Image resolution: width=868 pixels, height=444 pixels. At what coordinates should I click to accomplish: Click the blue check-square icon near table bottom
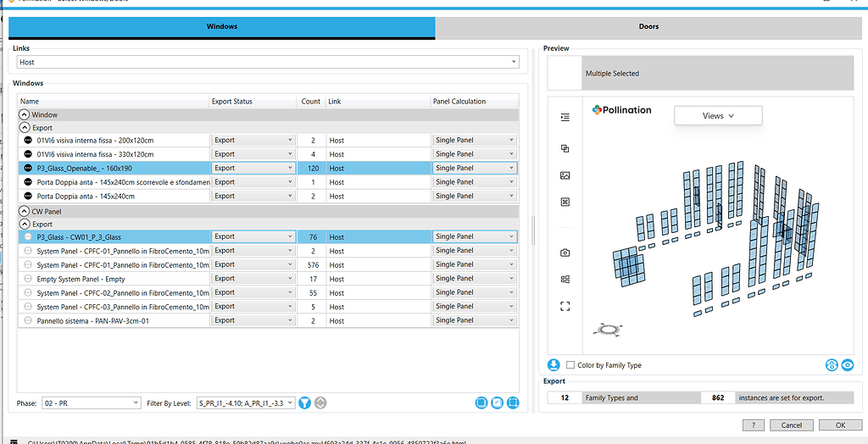[497, 403]
